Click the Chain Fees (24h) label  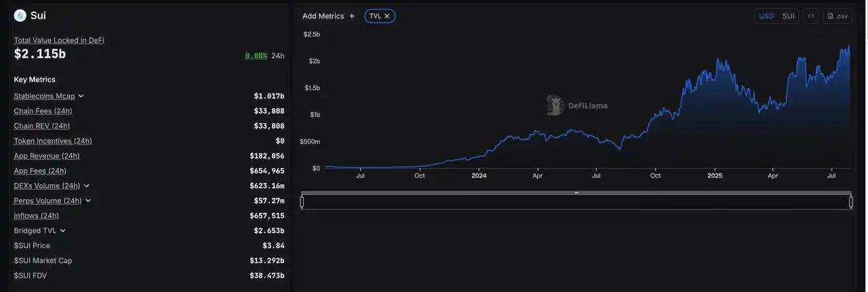point(43,111)
